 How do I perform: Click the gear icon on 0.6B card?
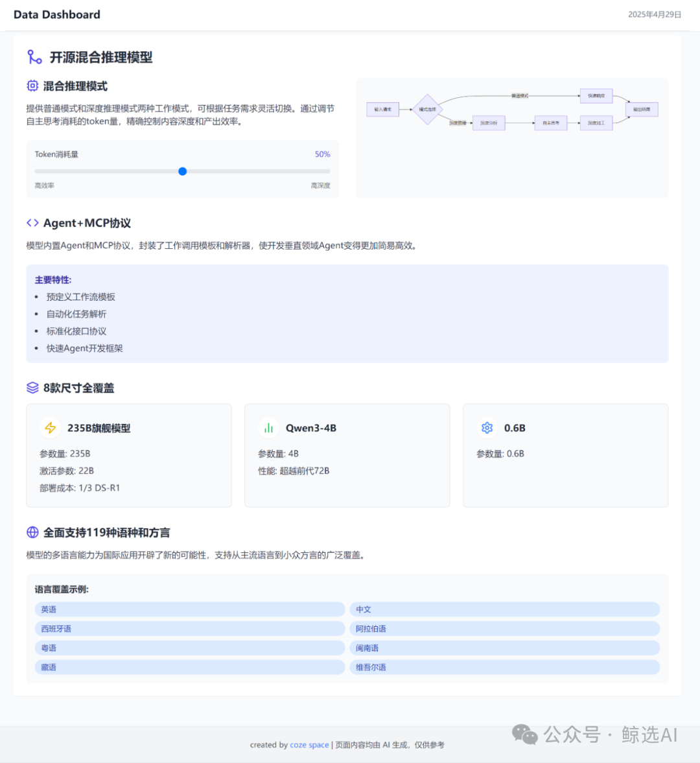pos(487,428)
